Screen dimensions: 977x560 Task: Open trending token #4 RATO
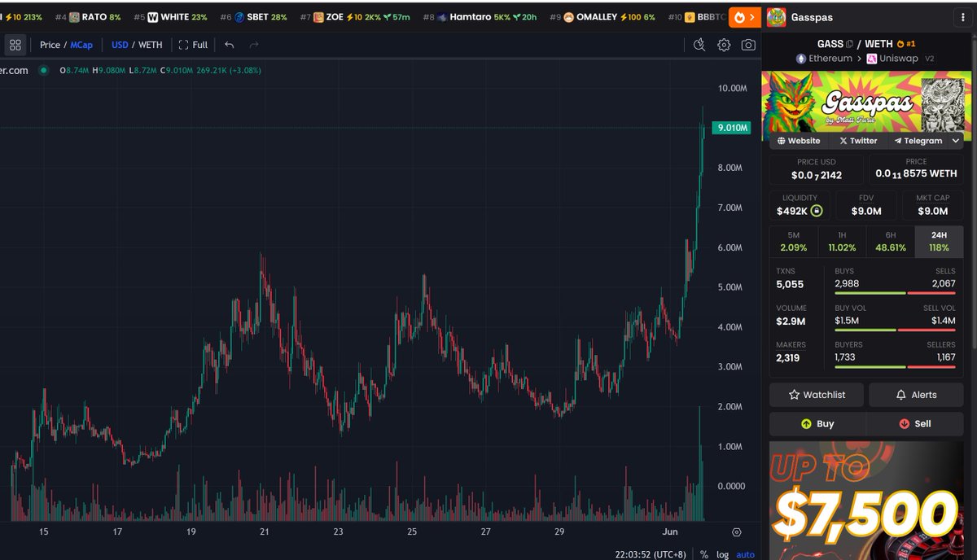(x=88, y=16)
